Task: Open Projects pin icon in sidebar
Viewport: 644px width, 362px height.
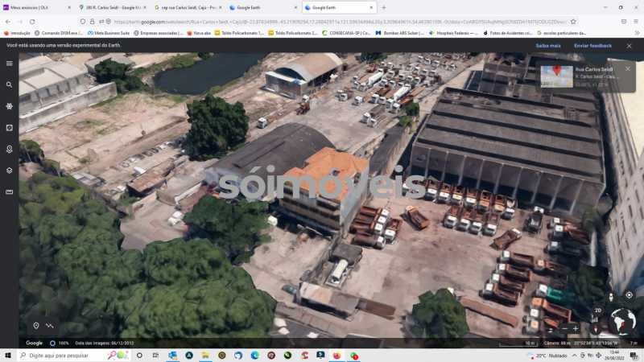Action: point(9,149)
